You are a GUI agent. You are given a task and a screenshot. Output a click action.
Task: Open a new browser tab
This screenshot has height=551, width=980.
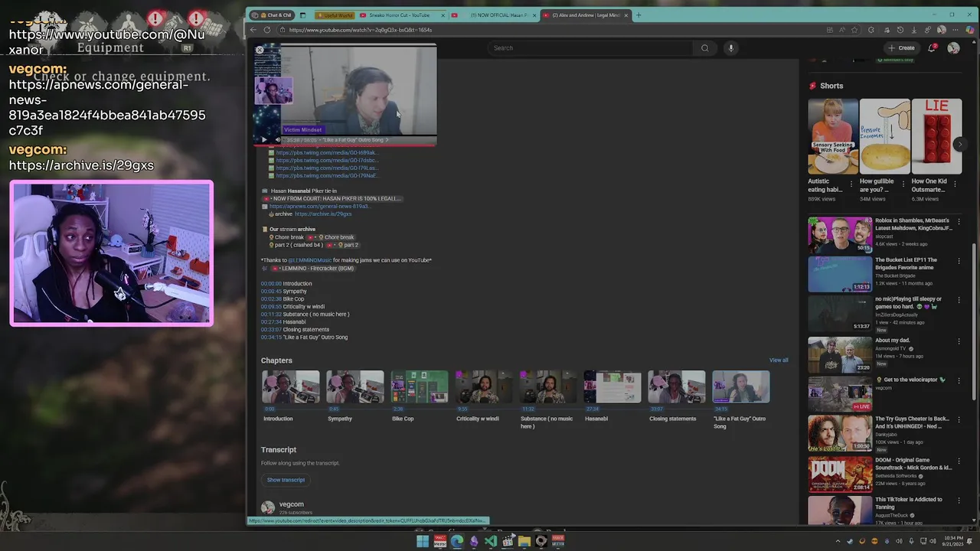[639, 15]
